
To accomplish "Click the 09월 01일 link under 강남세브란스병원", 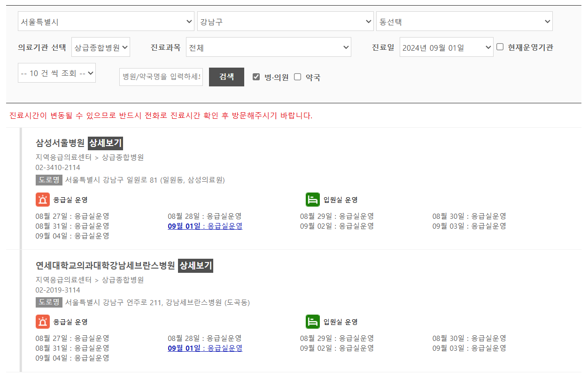I will 205,348.
